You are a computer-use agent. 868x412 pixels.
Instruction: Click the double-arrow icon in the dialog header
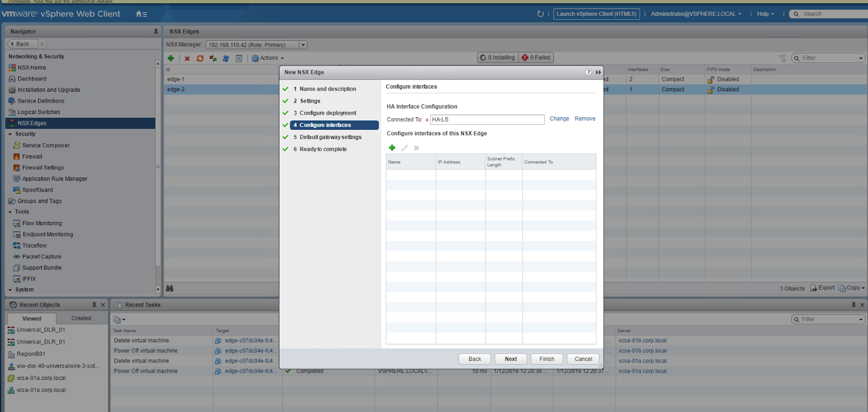[598, 72]
